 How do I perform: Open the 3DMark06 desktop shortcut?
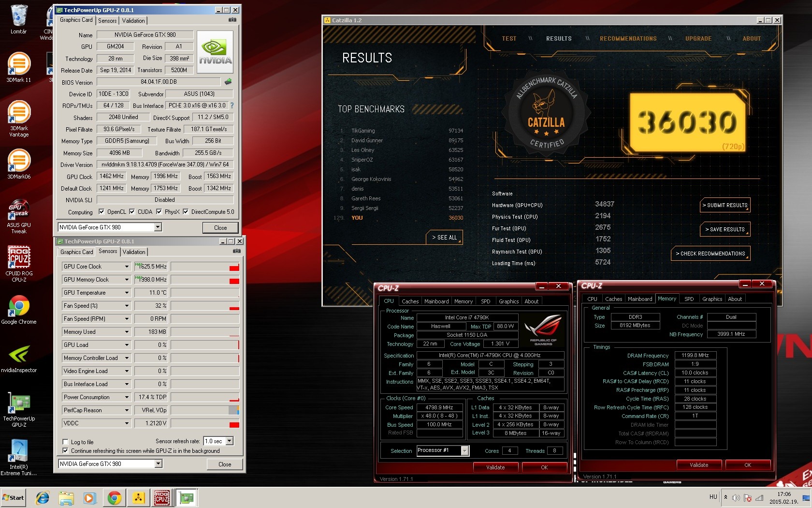point(19,164)
